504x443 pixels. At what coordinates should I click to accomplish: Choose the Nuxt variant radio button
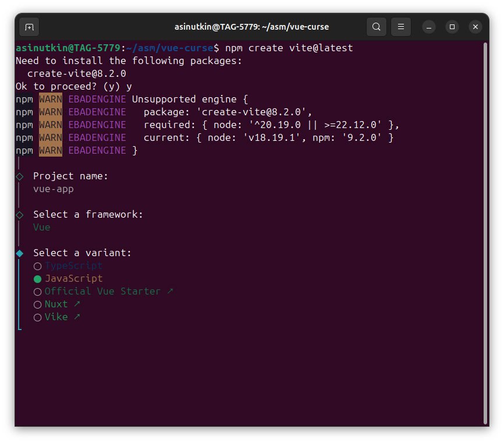[x=38, y=304]
